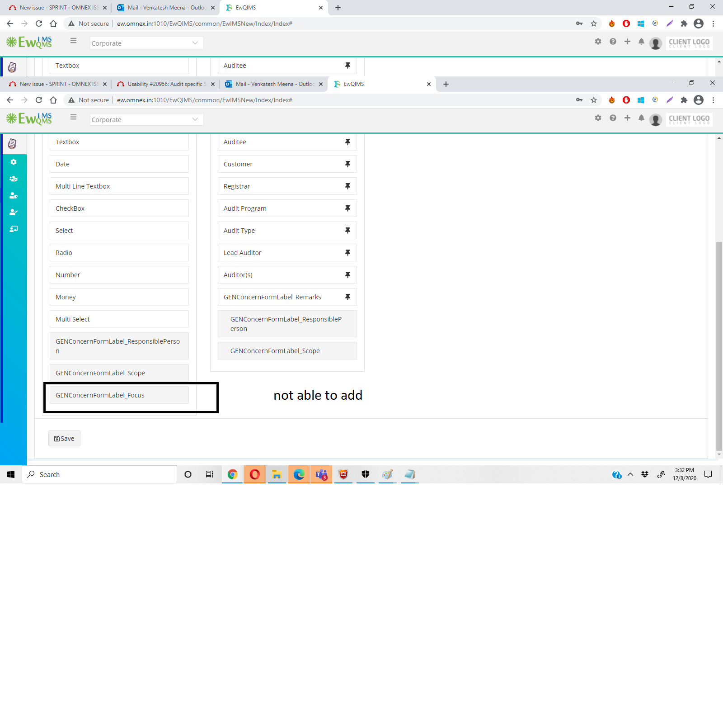
Task: Open the user checkmark icon in left sidebar
Action: [14, 212]
